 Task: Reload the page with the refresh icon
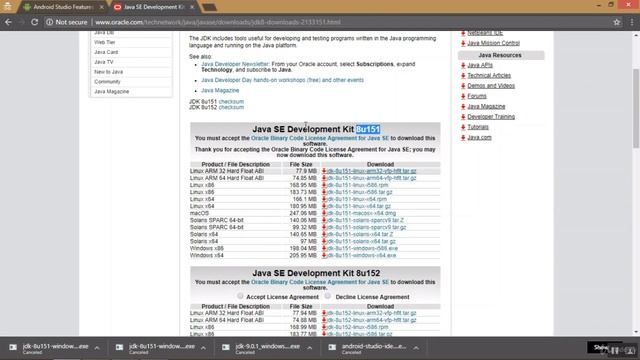[x=35, y=22]
